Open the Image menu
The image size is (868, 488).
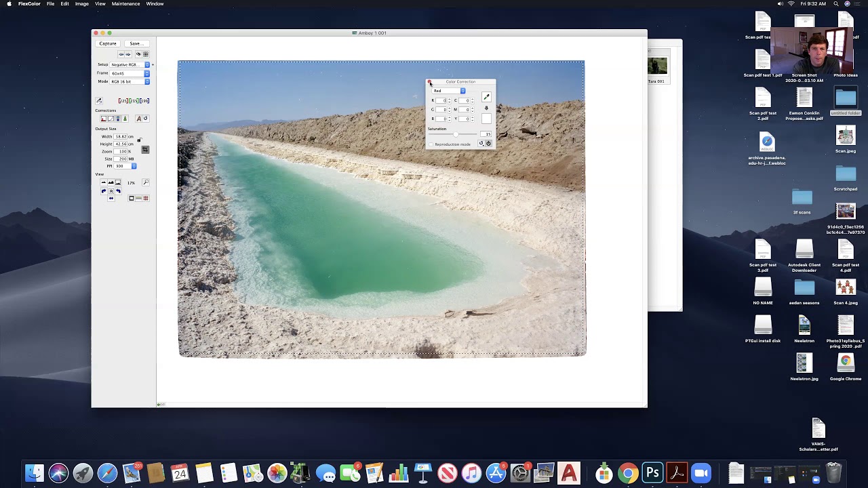pos(81,4)
